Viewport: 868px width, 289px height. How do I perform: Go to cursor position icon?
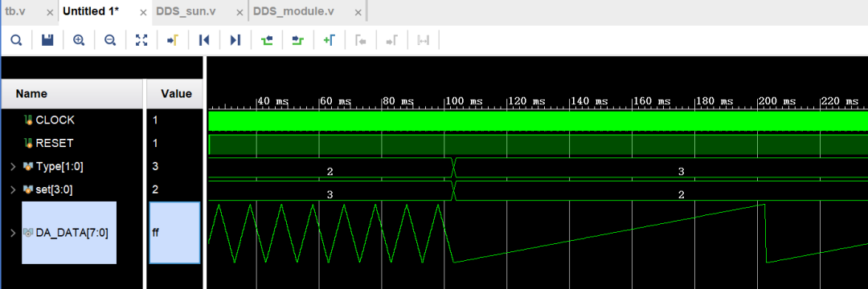173,40
